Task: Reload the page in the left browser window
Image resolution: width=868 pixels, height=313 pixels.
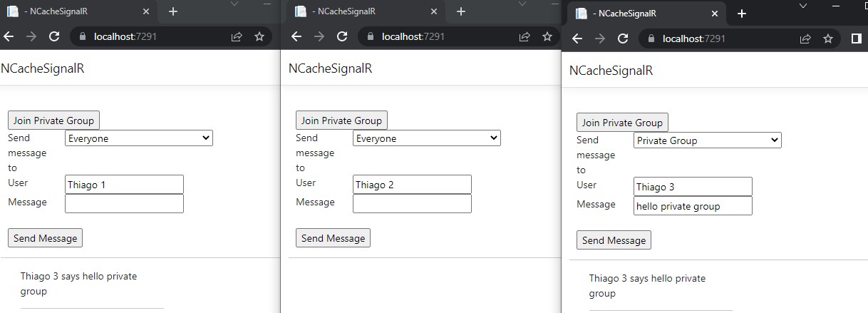Action: pyautogui.click(x=54, y=36)
